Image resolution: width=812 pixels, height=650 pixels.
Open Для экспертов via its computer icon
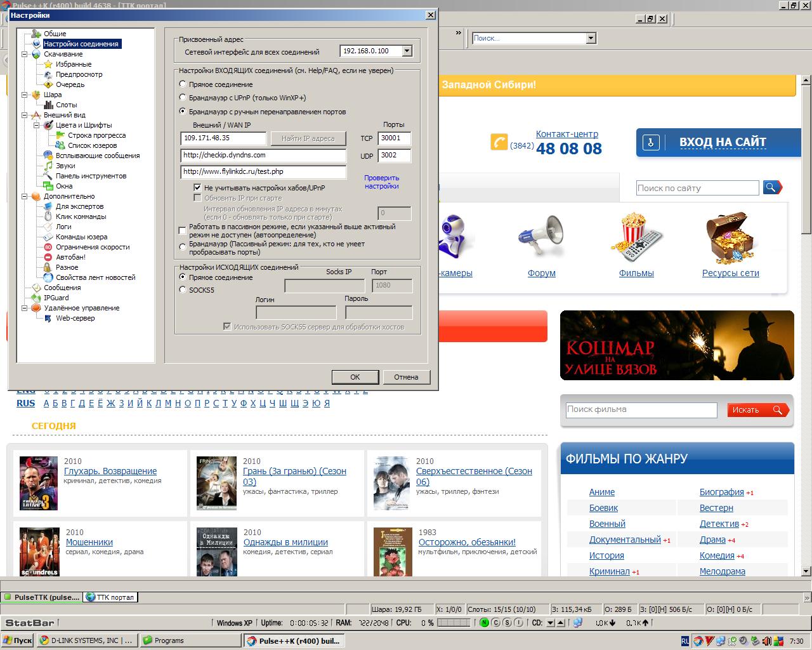[48, 206]
